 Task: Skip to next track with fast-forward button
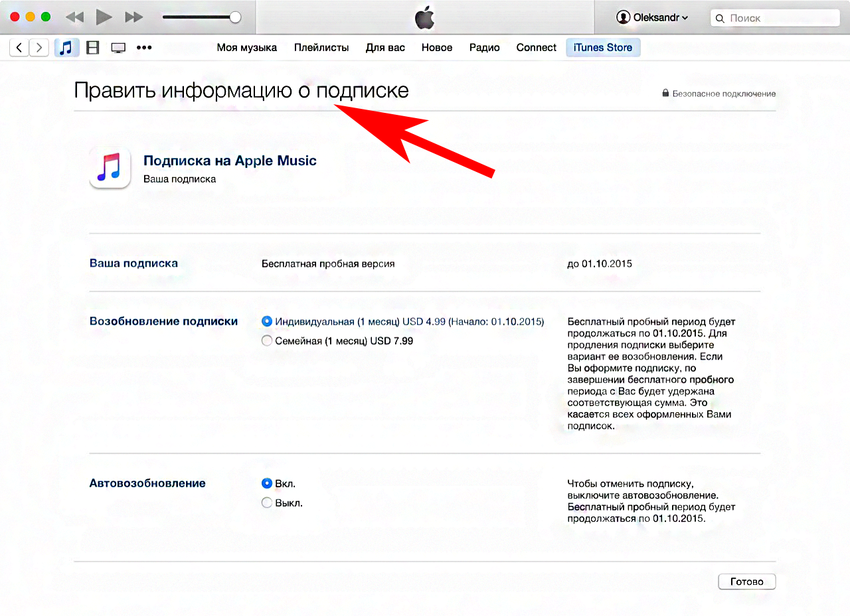click(133, 18)
